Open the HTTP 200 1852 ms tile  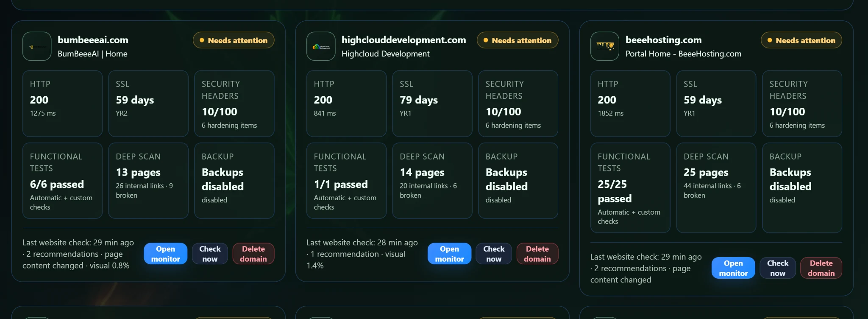tap(630, 104)
